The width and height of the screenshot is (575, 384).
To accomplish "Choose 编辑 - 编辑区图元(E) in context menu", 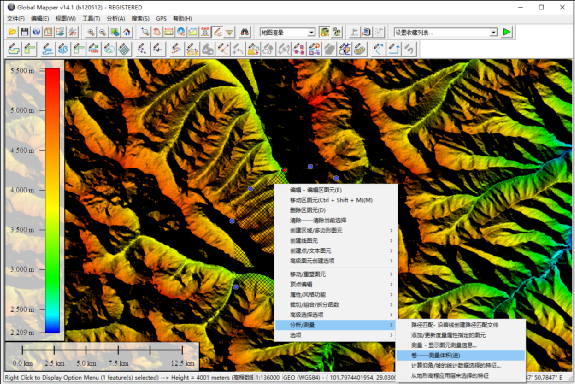I will click(336, 190).
